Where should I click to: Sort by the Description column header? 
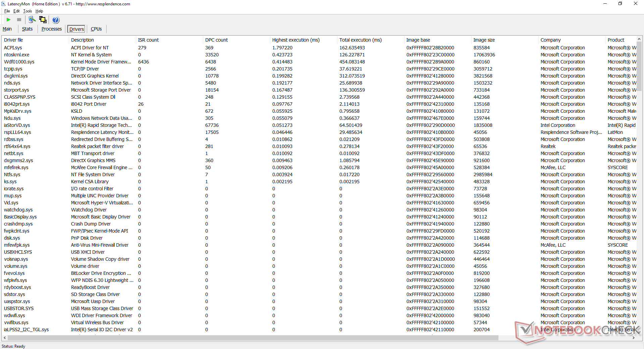[x=102, y=40]
